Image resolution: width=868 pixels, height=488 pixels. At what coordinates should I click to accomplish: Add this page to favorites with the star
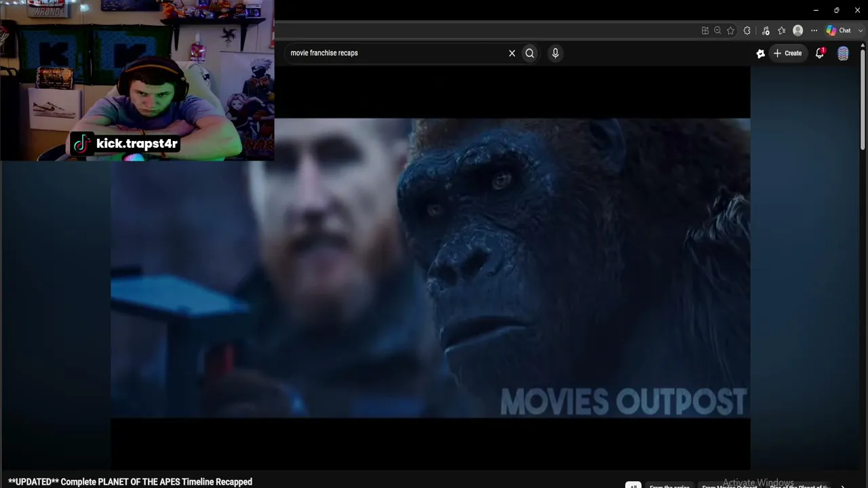[x=730, y=30]
